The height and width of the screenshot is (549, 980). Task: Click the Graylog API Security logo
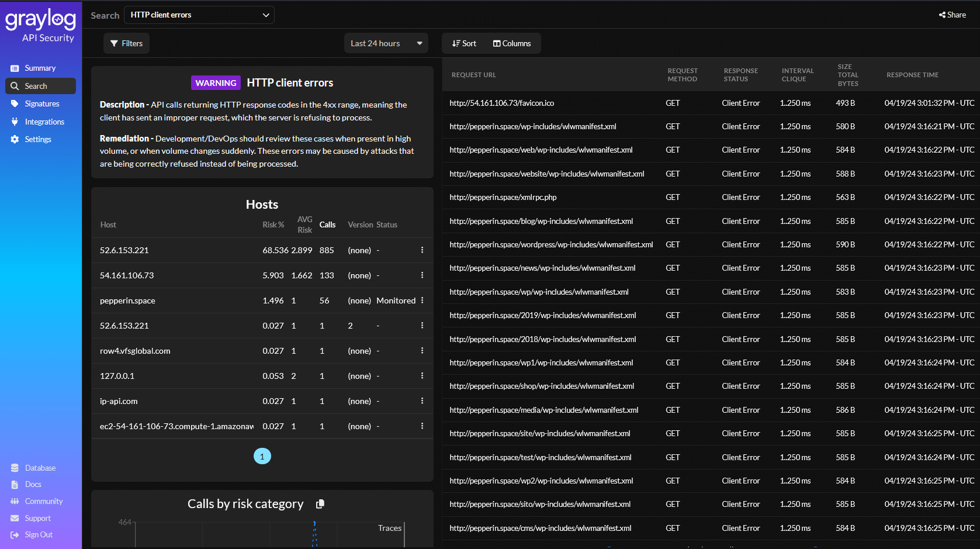40,26
